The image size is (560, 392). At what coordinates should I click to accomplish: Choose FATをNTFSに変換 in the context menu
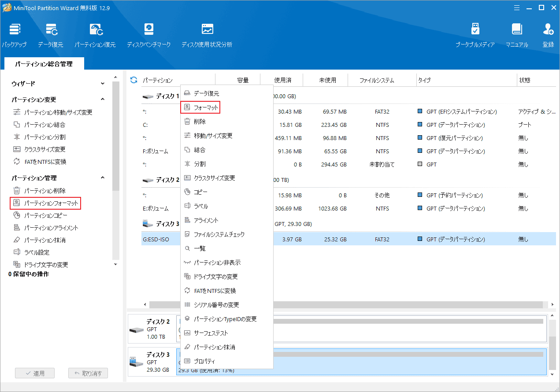[x=227, y=291]
